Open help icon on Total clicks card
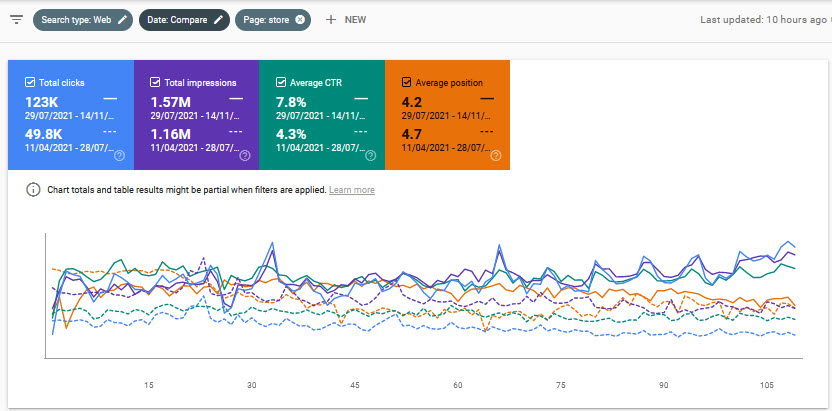The height and width of the screenshot is (411, 832). point(119,155)
